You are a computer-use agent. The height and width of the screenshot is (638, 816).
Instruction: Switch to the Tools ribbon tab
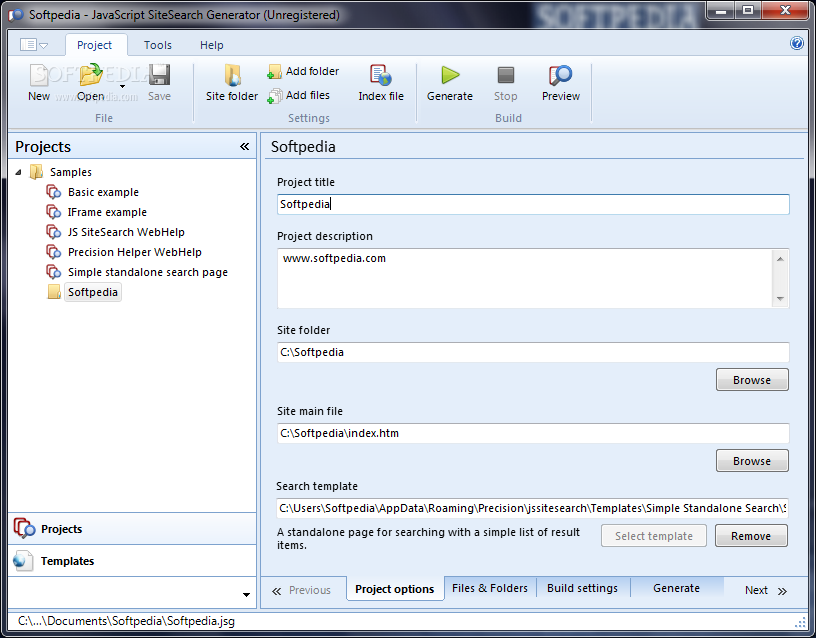[158, 45]
